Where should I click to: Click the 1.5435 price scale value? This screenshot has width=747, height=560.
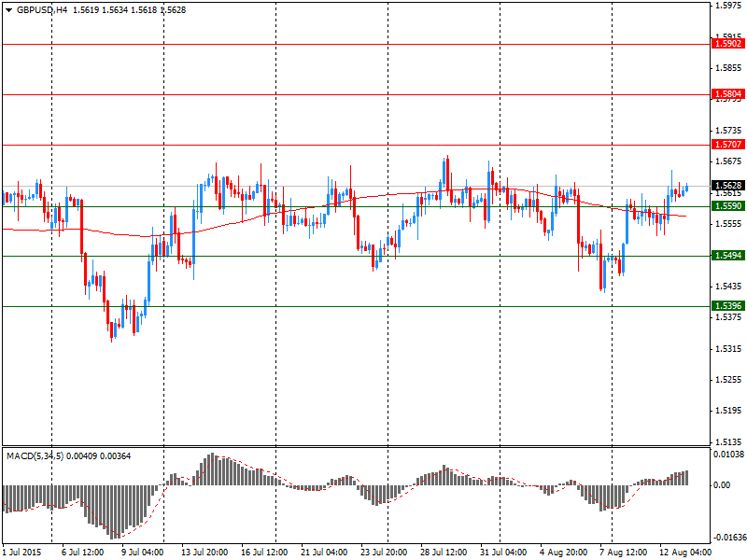pyautogui.click(x=729, y=287)
